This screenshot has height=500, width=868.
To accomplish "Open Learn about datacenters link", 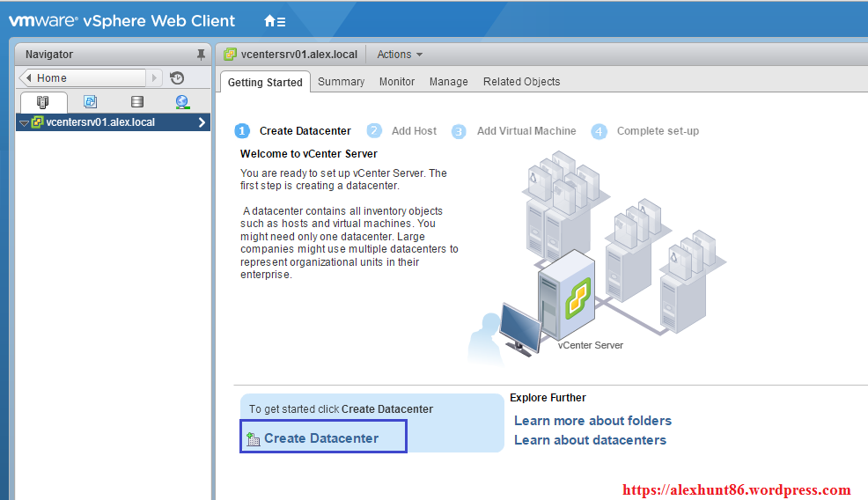I will [x=590, y=439].
